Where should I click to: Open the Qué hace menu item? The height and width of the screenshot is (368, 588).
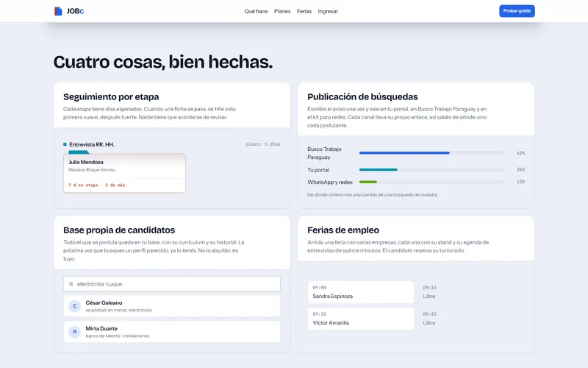[256, 11]
